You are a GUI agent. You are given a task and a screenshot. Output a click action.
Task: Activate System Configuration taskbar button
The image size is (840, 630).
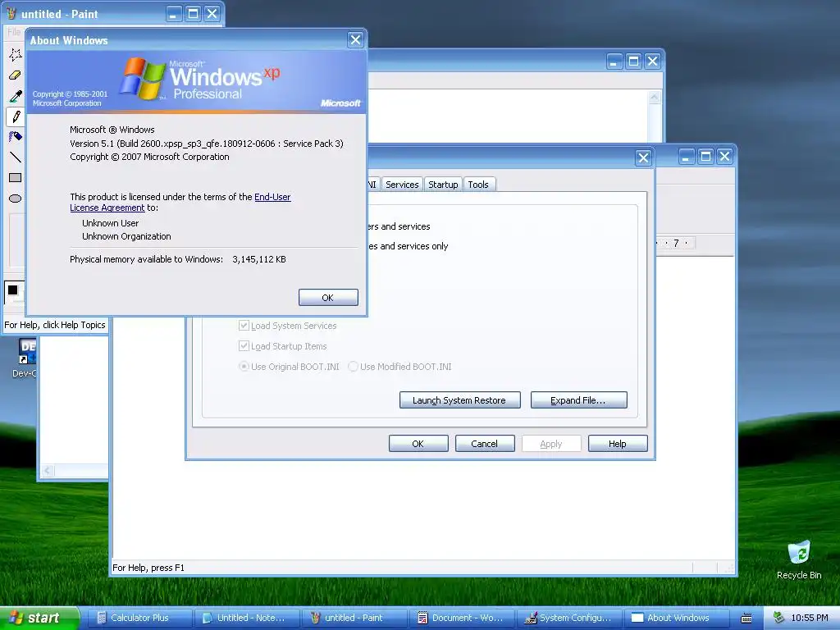[x=569, y=618]
